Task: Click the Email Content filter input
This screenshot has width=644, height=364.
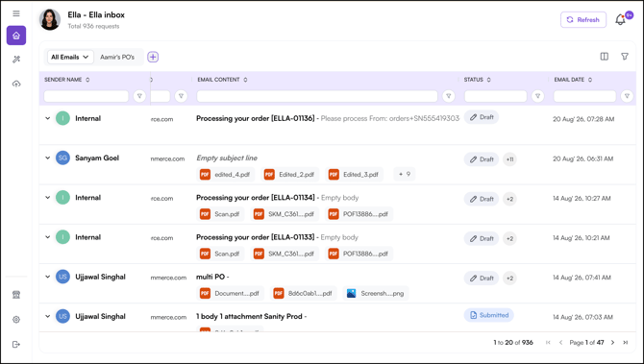Action: pos(317,96)
